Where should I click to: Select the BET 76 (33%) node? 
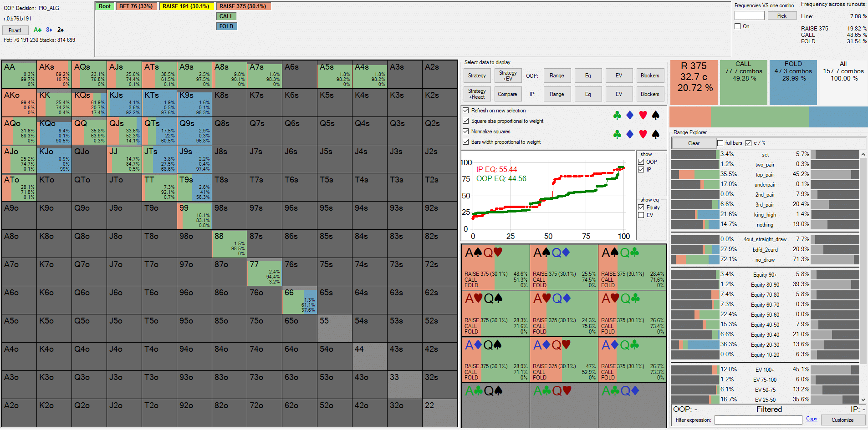[x=136, y=6]
